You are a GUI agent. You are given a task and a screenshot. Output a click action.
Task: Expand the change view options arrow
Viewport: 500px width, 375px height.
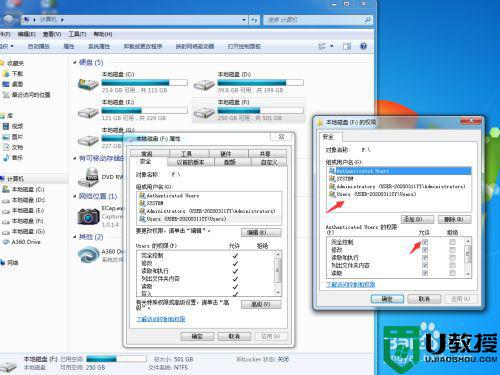coord(332,46)
